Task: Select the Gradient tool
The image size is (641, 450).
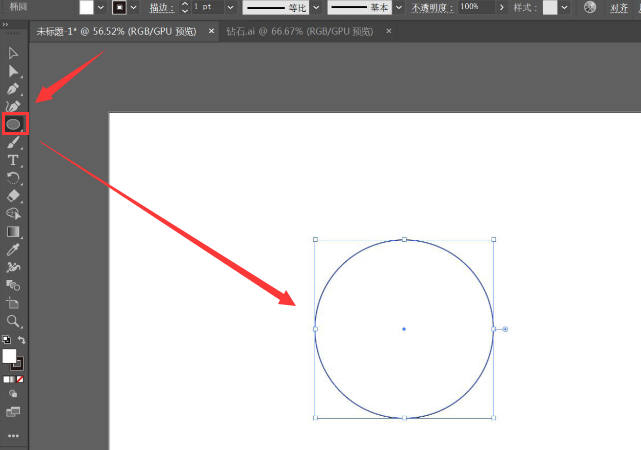Action: [x=14, y=232]
